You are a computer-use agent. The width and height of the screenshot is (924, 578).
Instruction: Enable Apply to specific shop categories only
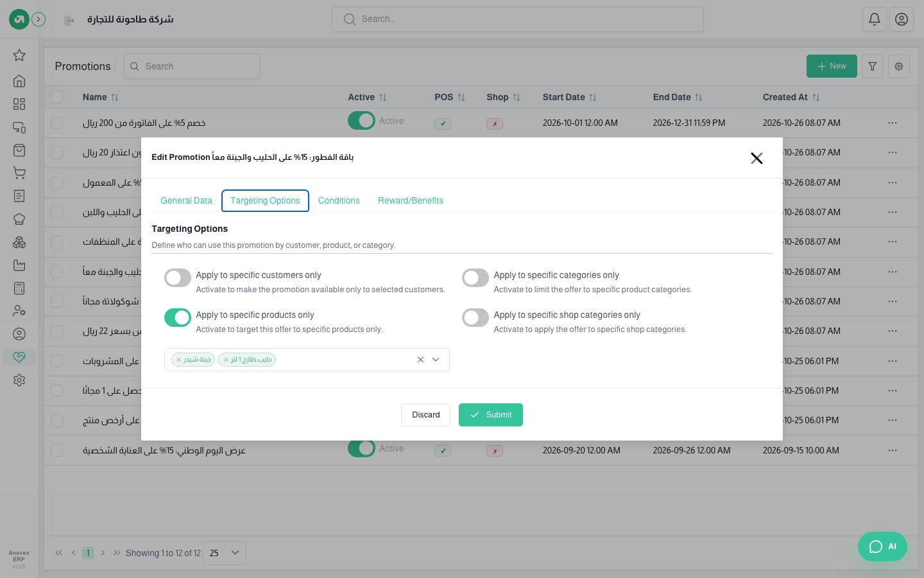475,318
